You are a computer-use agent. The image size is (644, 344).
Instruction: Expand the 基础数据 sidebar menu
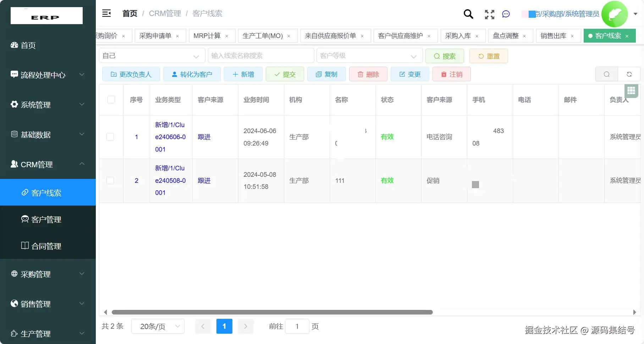point(48,135)
